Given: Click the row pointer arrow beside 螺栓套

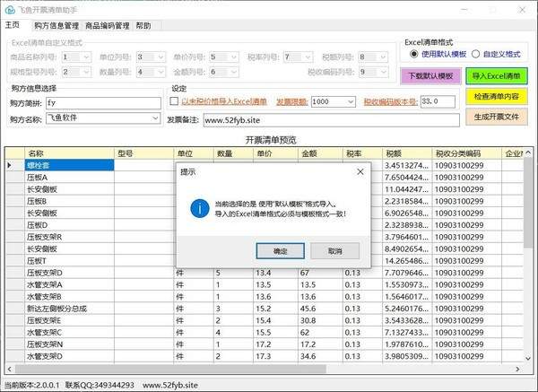Looking at the screenshot, I should point(10,165).
